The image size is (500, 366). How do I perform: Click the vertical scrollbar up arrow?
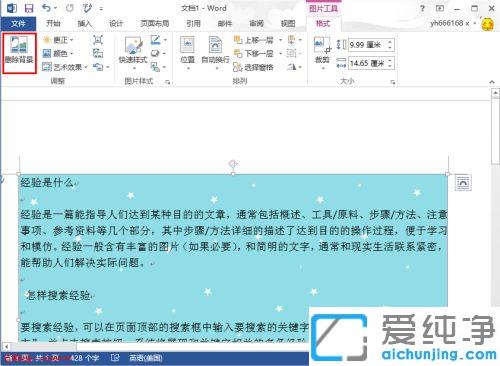[x=495, y=93]
